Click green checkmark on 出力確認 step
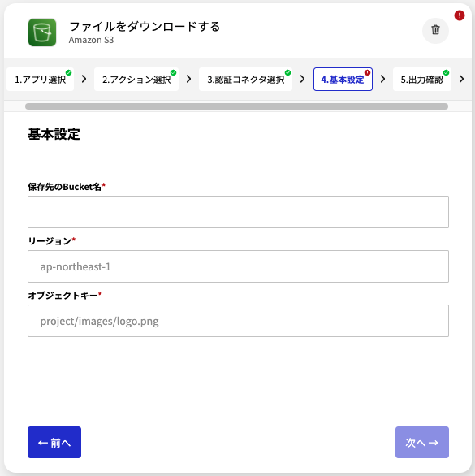Image resolution: width=475 pixels, height=476 pixels. click(446, 72)
